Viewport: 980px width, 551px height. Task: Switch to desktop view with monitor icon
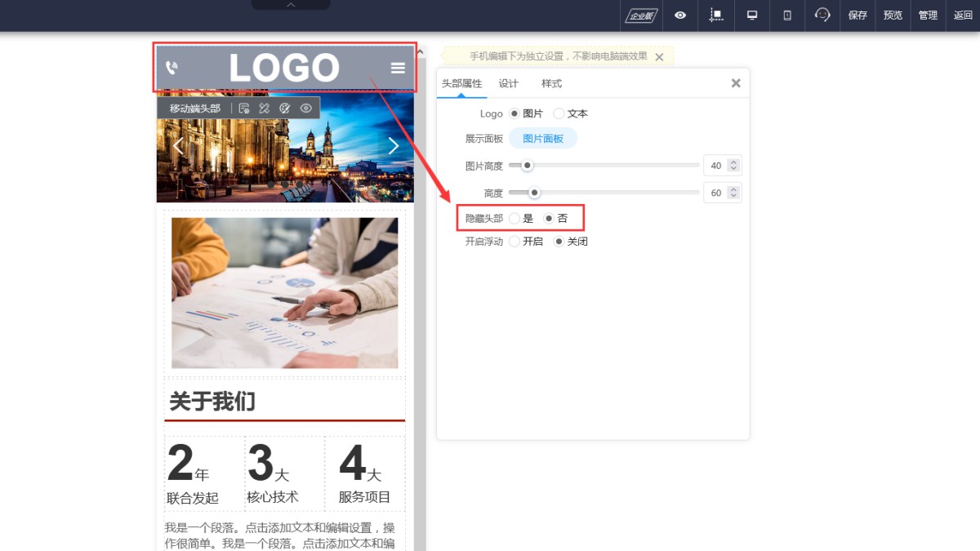point(752,16)
